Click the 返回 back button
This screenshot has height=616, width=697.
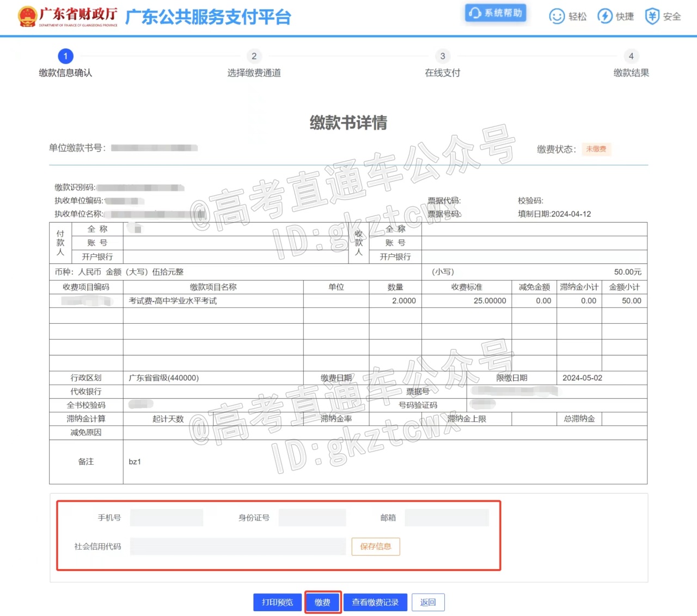tap(428, 602)
